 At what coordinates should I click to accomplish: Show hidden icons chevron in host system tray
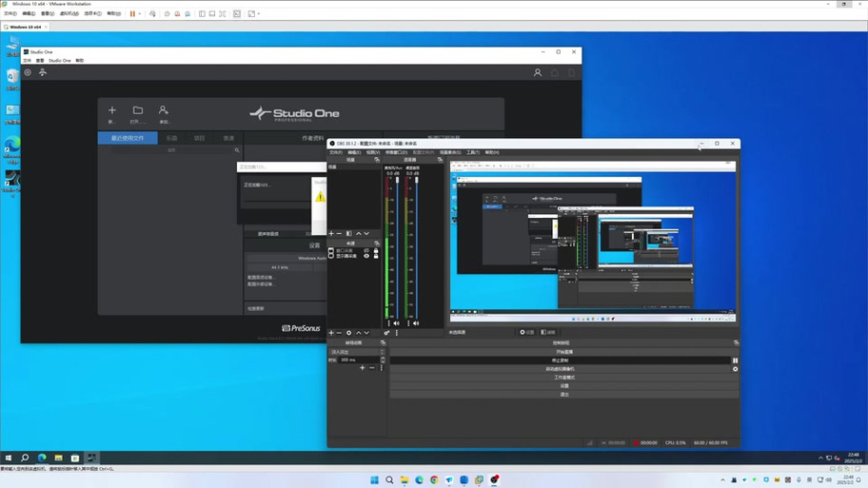(722, 479)
